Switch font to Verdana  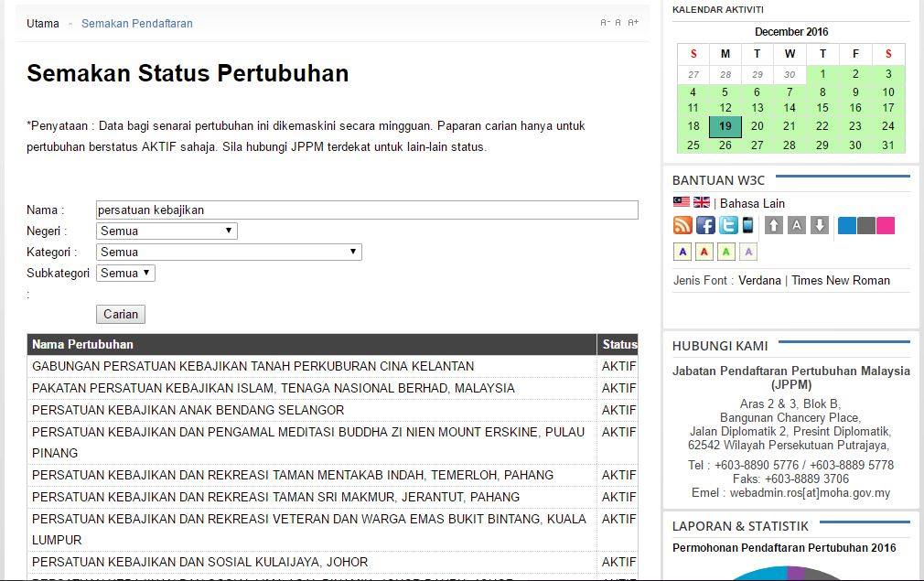759,281
